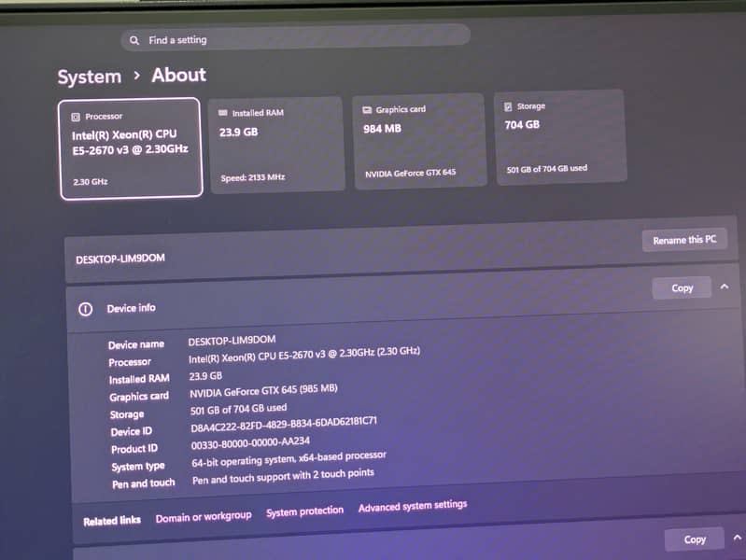This screenshot has height=560, width=746.
Task: Select the Product ID 00330-80000 value
Action: click(x=250, y=443)
